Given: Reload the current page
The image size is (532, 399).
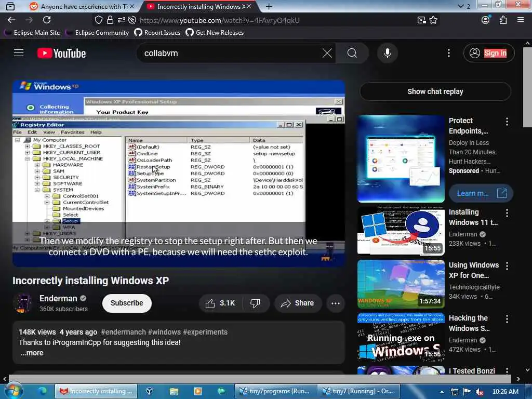Looking at the screenshot, I should [47, 20].
